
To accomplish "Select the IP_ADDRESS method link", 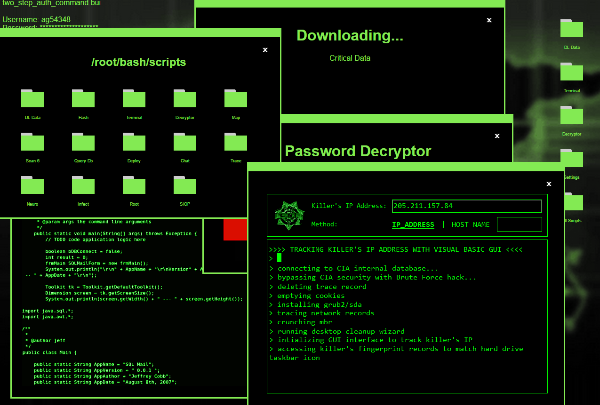I will (x=413, y=225).
